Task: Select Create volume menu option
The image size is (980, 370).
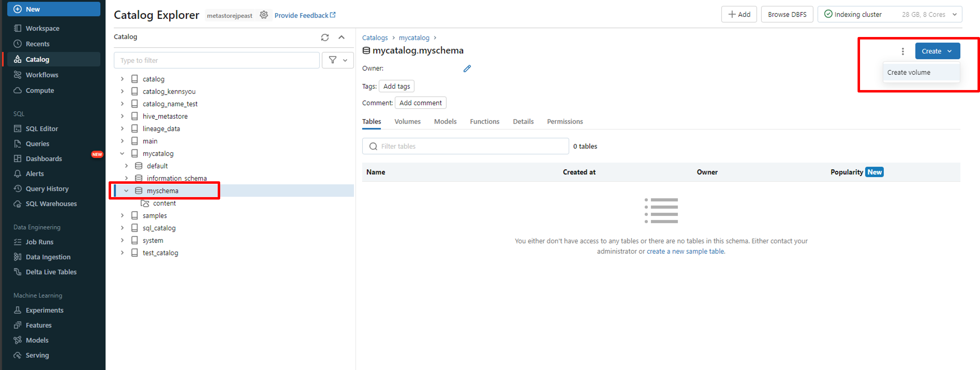Action: pyautogui.click(x=908, y=72)
